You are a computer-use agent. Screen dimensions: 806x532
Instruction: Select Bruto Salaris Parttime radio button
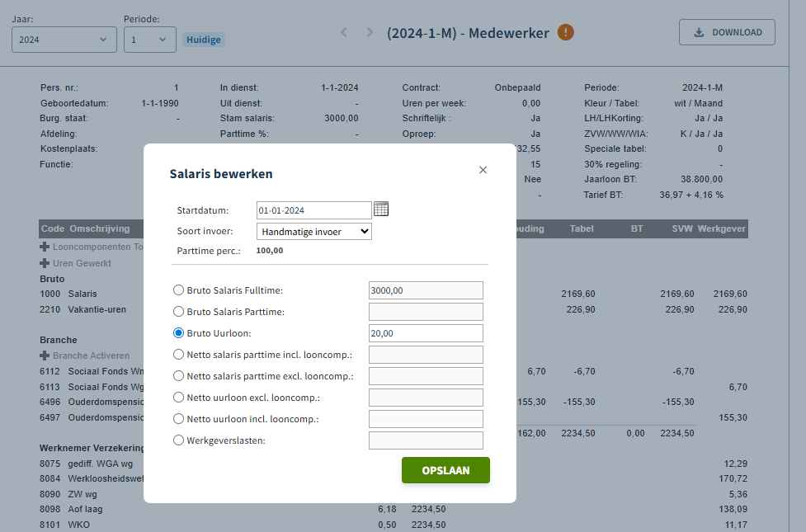[178, 312]
